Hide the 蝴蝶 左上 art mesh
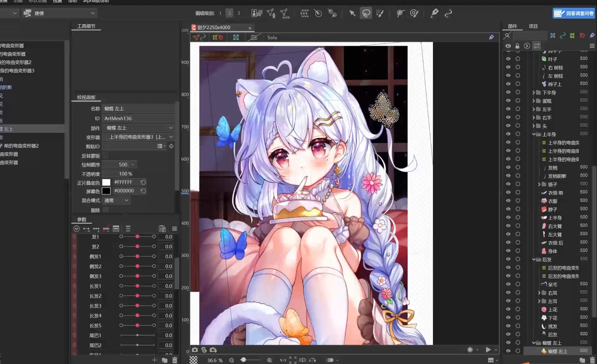This screenshot has height=364, width=597. click(508, 351)
